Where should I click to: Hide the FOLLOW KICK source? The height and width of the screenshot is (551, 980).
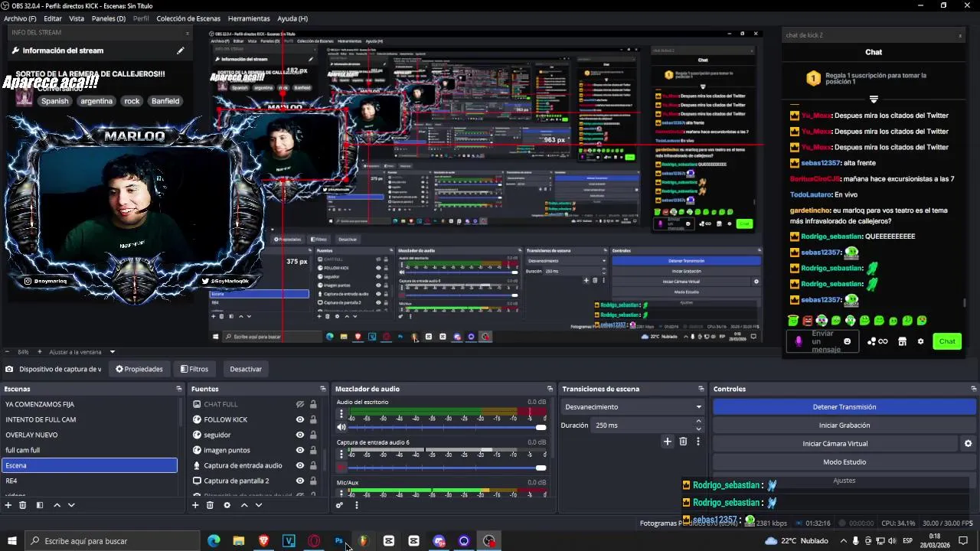[x=300, y=419]
